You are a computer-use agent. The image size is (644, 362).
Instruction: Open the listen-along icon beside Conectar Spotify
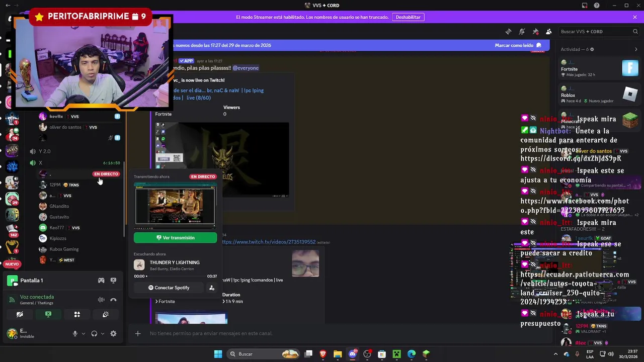[x=212, y=288]
